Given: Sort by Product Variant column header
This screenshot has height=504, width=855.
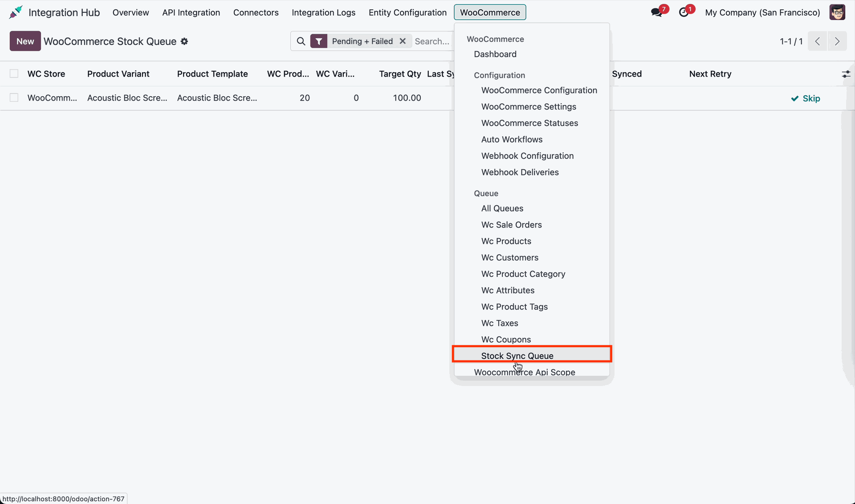Looking at the screenshot, I should (x=118, y=74).
